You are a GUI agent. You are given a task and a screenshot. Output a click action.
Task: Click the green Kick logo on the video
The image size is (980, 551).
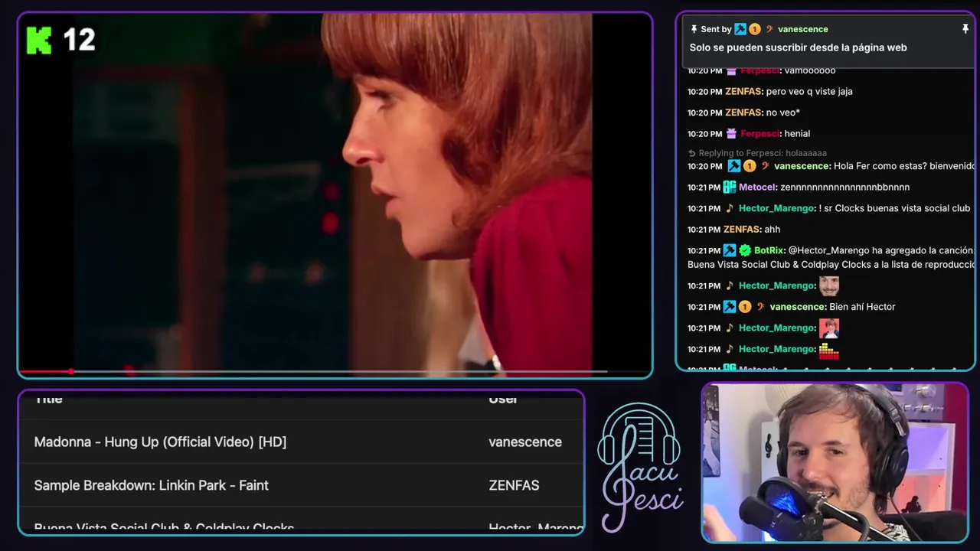tap(39, 40)
